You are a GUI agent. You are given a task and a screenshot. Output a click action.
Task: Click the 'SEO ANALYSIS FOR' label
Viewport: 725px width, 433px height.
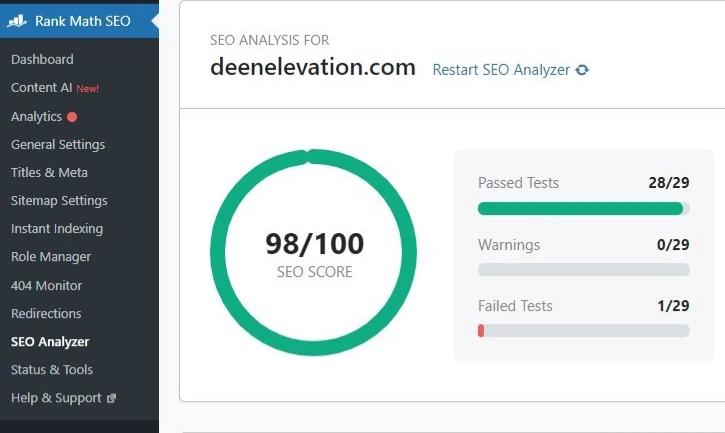(270, 40)
